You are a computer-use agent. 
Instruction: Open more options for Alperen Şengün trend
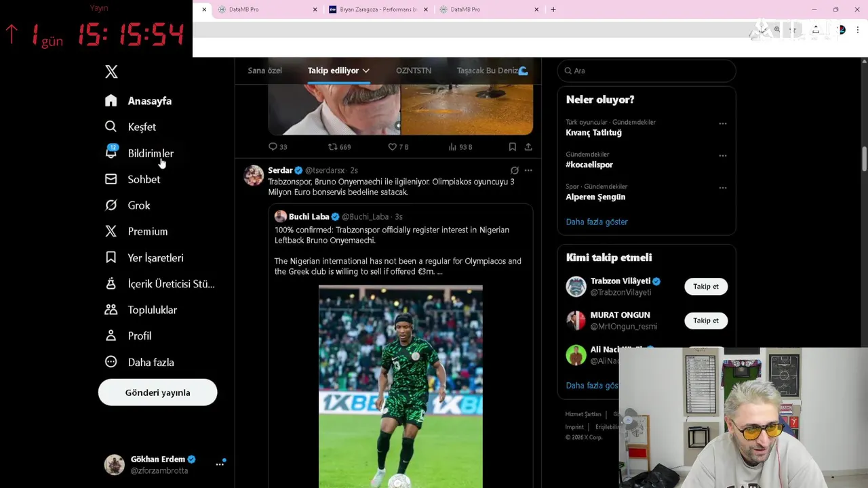723,188
